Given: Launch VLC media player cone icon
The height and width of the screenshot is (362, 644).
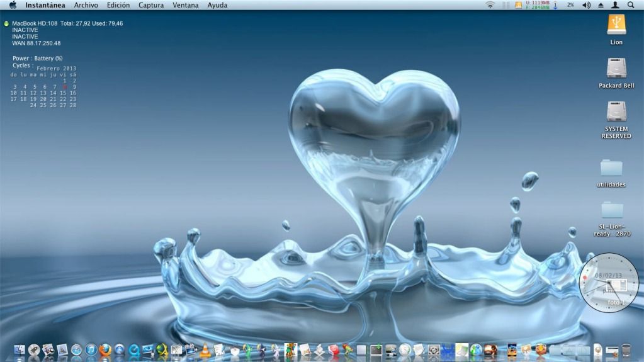Looking at the screenshot, I should point(205,350).
